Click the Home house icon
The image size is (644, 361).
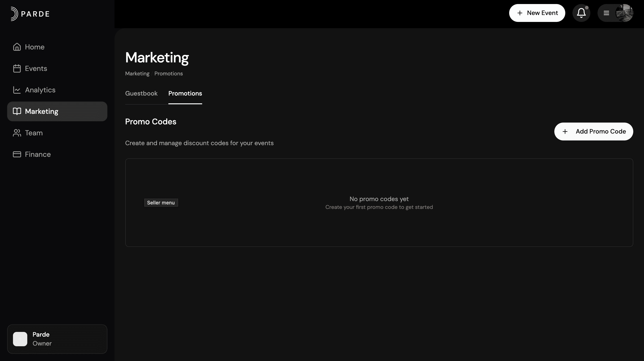(17, 47)
